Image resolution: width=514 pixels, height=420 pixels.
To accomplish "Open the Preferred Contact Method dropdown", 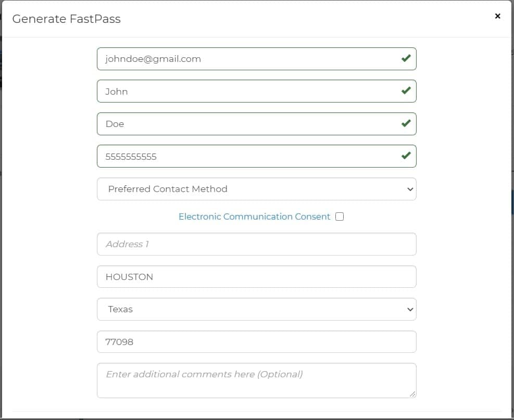I will point(256,189).
